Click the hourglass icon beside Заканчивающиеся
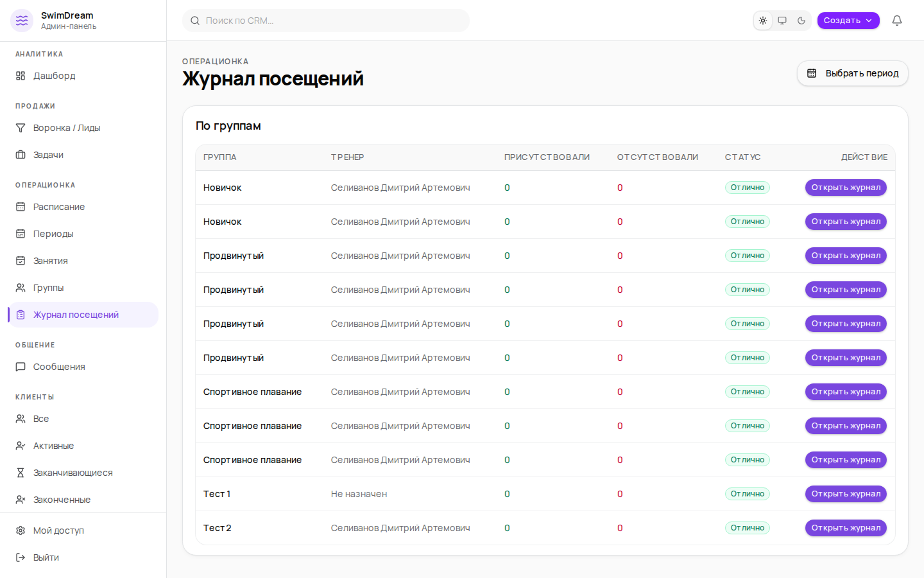 [x=21, y=473]
